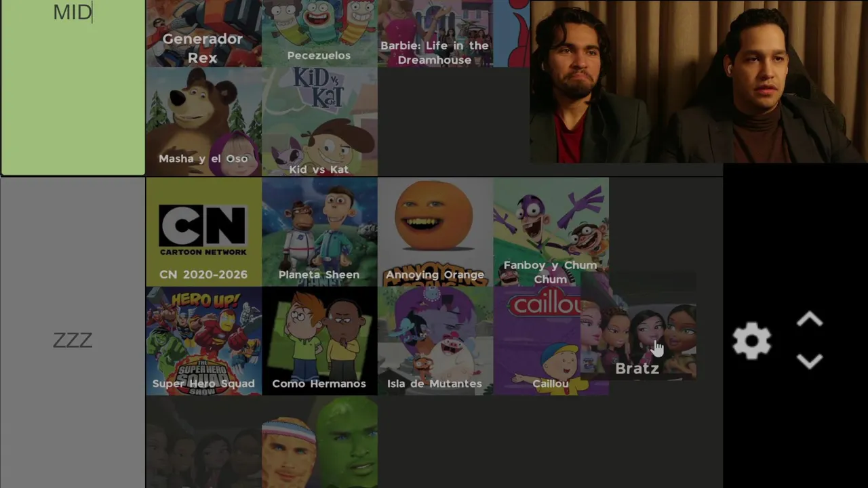
Task: Select the Generador Rex thumbnail
Action: [203, 33]
